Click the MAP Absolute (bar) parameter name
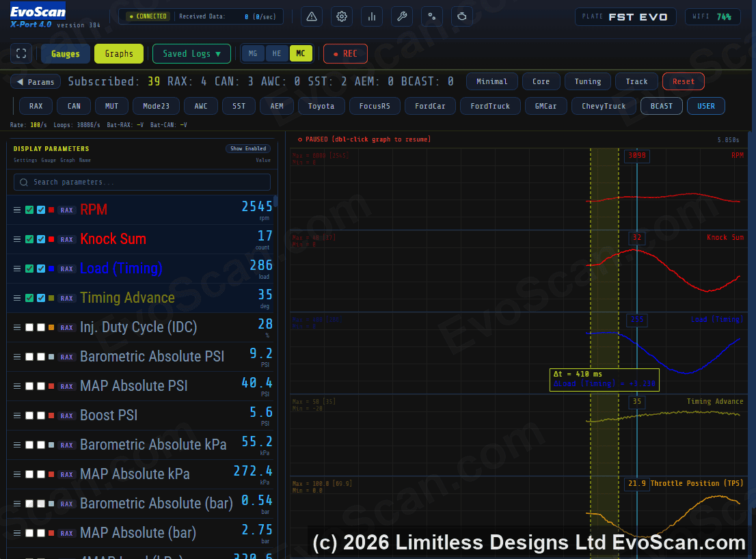 138,533
